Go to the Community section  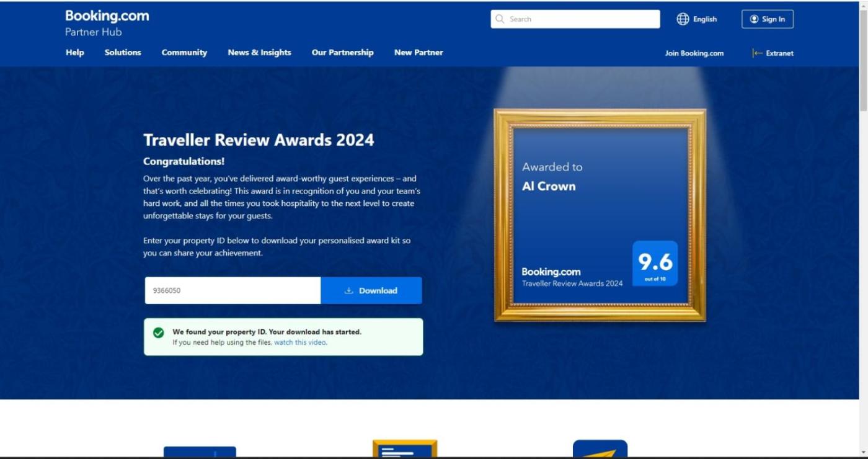184,53
